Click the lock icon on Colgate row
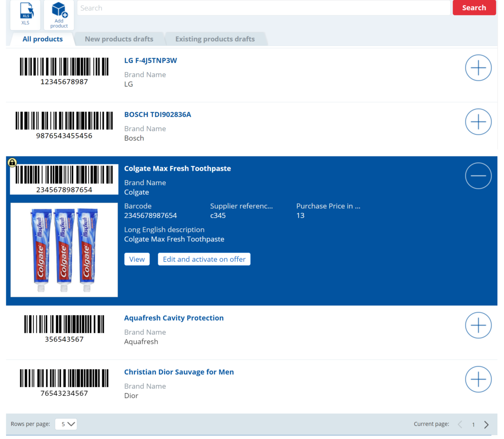 click(x=12, y=163)
